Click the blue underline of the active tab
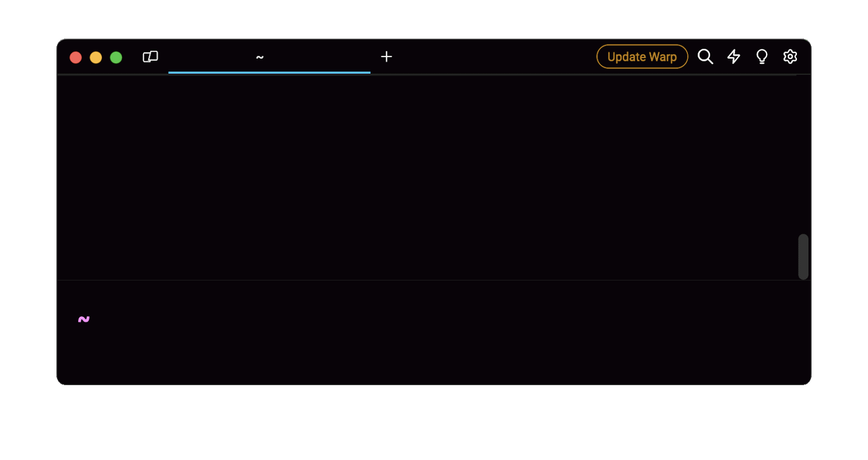 (269, 72)
